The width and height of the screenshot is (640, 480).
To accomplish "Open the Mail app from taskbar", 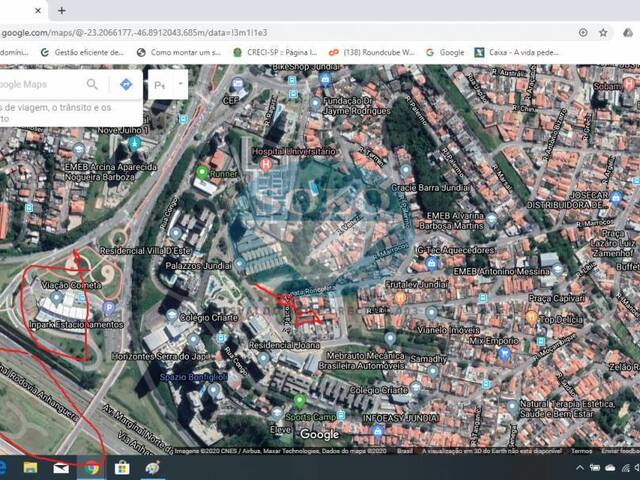I will [x=61, y=468].
